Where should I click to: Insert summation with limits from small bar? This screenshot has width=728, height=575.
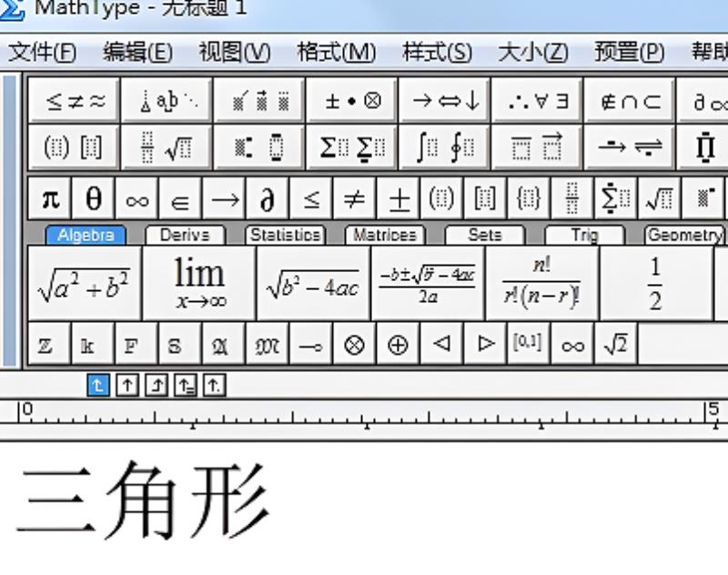coord(616,198)
